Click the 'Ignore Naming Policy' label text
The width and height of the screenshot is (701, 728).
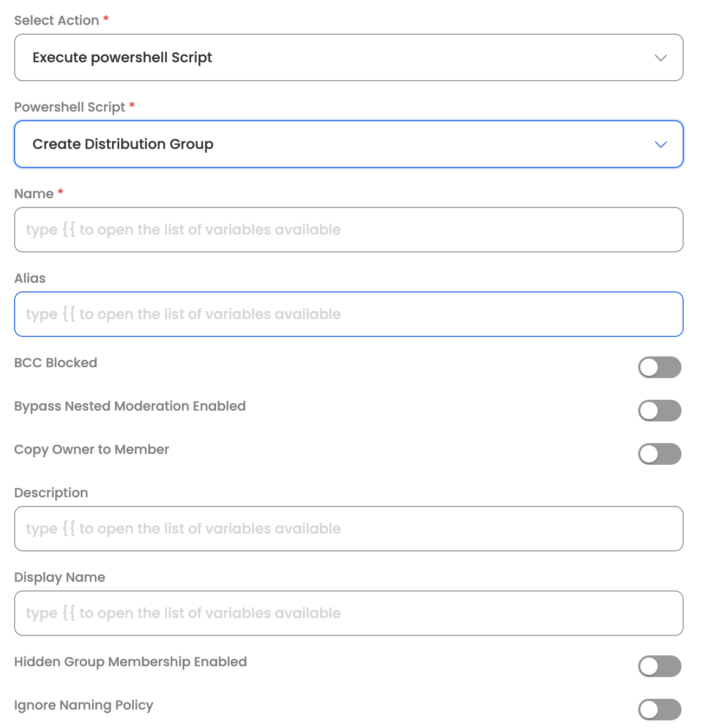pyautogui.click(x=84, y=705)
